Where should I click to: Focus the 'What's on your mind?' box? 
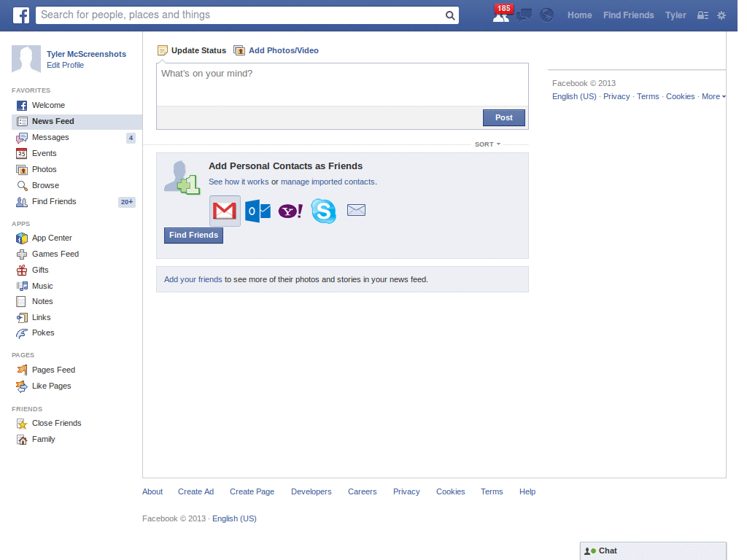[342, 85]
